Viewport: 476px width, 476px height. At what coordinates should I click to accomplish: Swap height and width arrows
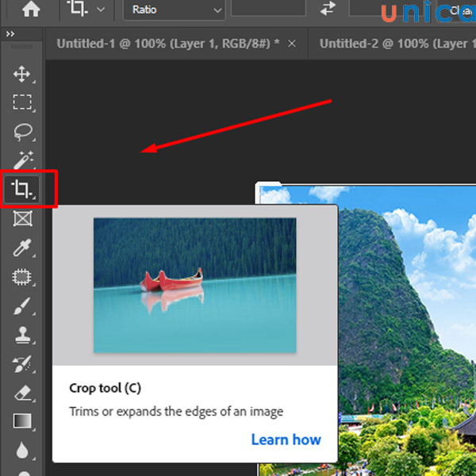[x=328, y=8]
